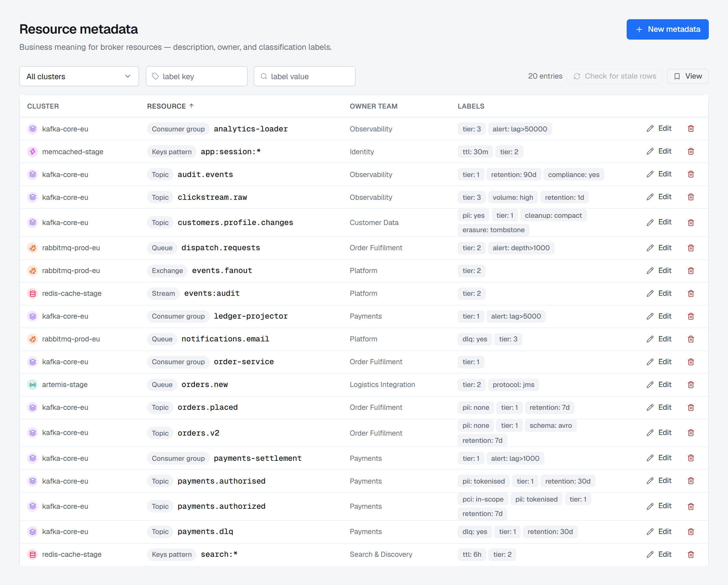Image resolution: width=728 pixels, height=585 pixels.
Task: Click trash icon on payments.authorized row
Action: pyautogui.click(x=691, y=506)
